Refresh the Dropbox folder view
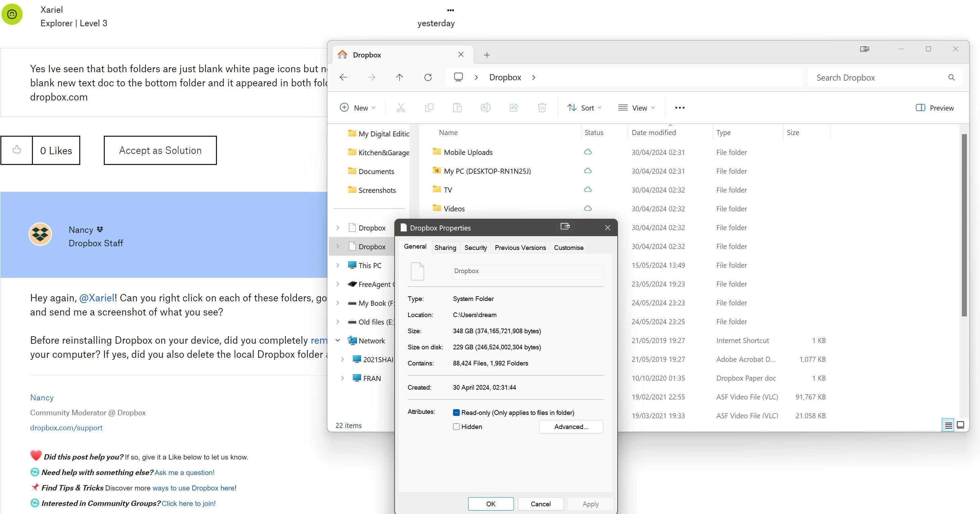The width and height of the screenshot is (980, 514). 428,77
